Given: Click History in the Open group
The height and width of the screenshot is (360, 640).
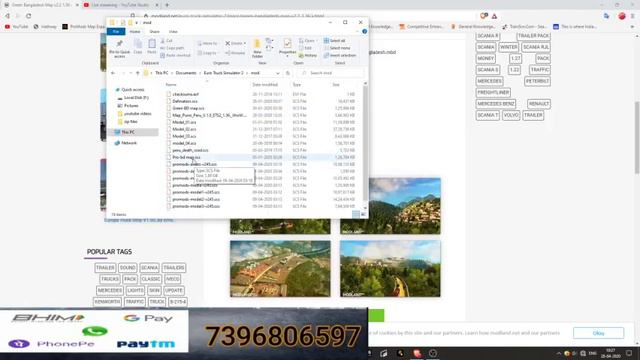Looking at the screenshot, I should coord(308,56).
